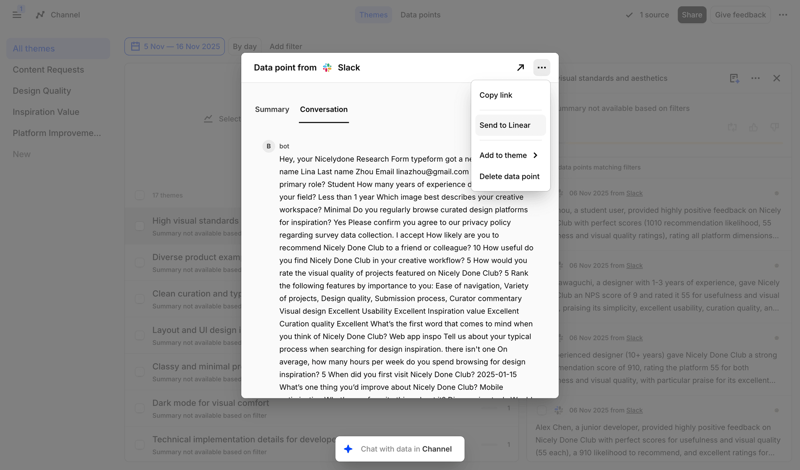The image size is (800, 470).
Task: Select Delete data point option
Action: pos(510,177)
